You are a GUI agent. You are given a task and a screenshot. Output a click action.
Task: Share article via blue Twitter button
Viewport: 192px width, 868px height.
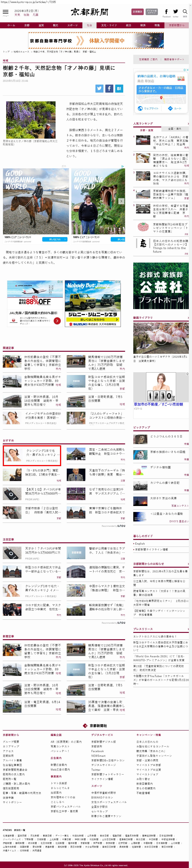click(x=99, y=88)
